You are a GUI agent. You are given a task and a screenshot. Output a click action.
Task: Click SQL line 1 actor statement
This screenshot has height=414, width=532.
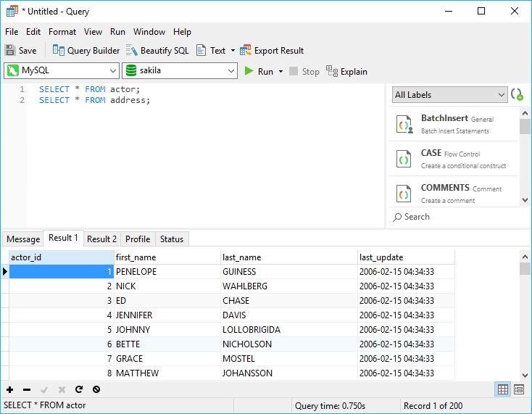pyautogui.click(x=89, y=89)
